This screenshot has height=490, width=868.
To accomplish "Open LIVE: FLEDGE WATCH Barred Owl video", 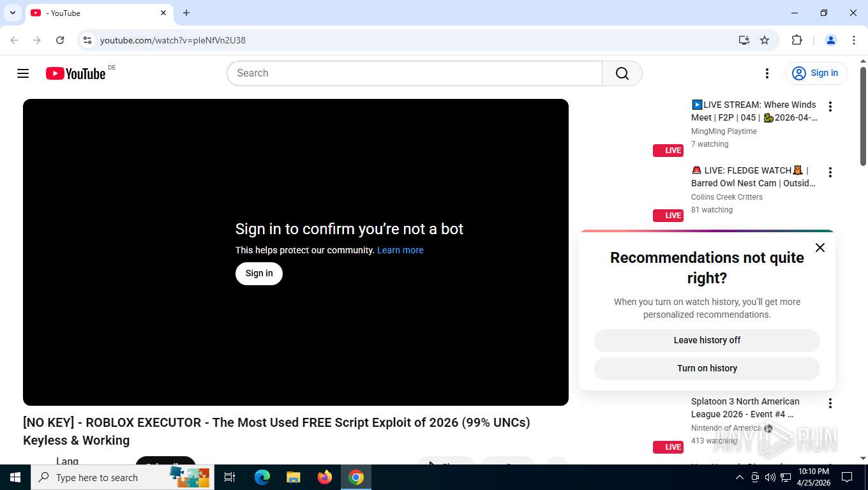I will pos(753,177).
